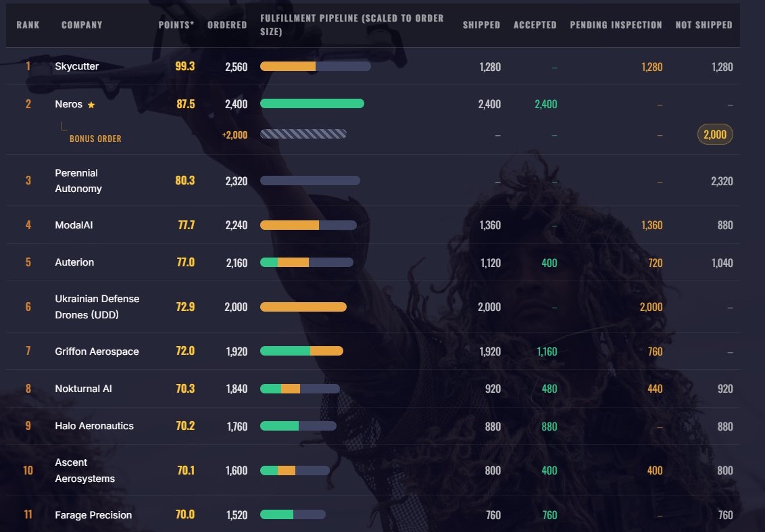Click the SHIPPED column header
This screenshot has height=532, width=765.
(482, 25)
